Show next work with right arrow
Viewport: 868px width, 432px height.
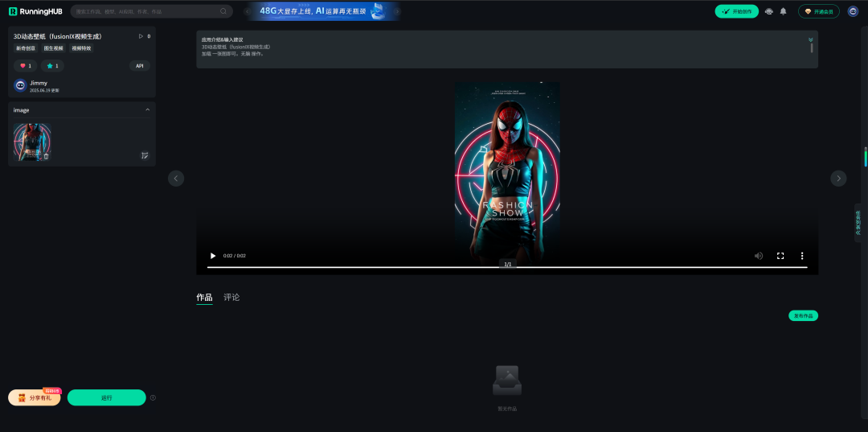point(838,179)
